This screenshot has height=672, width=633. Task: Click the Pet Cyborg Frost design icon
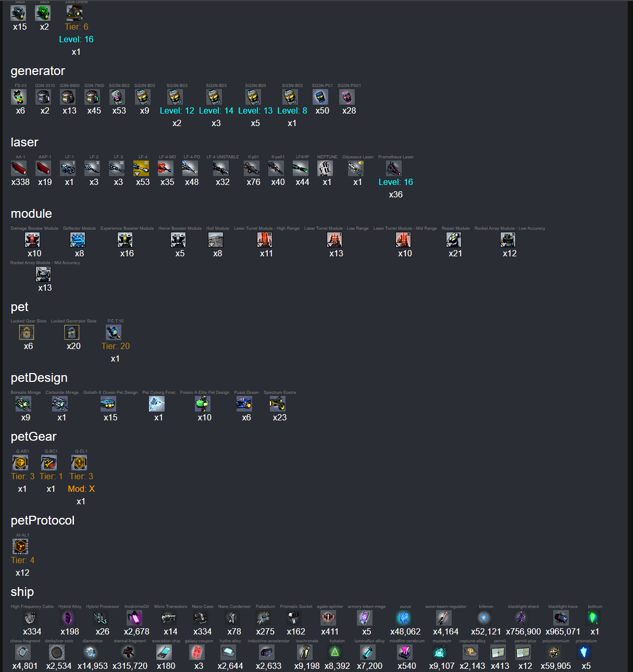157,404
